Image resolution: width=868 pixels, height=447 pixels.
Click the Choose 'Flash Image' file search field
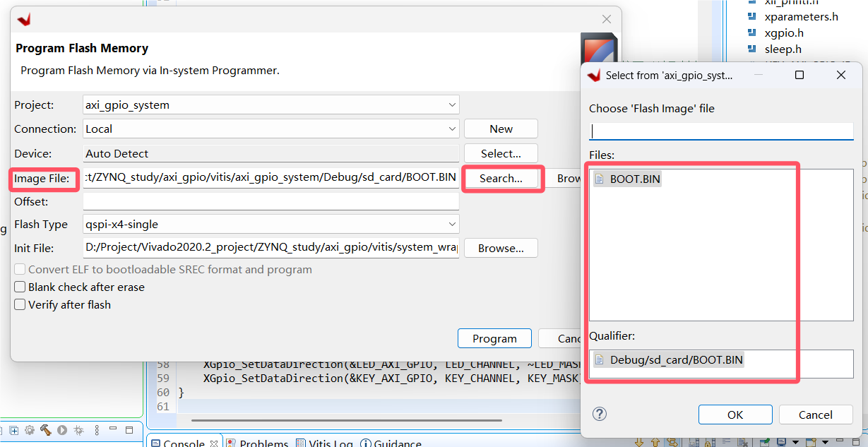(x=721, y=131)
